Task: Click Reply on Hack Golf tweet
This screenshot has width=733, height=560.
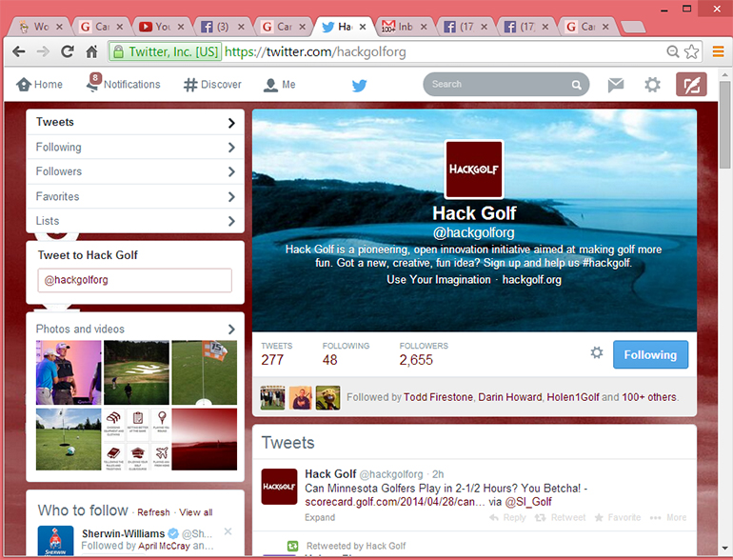Action: point(507,517)
